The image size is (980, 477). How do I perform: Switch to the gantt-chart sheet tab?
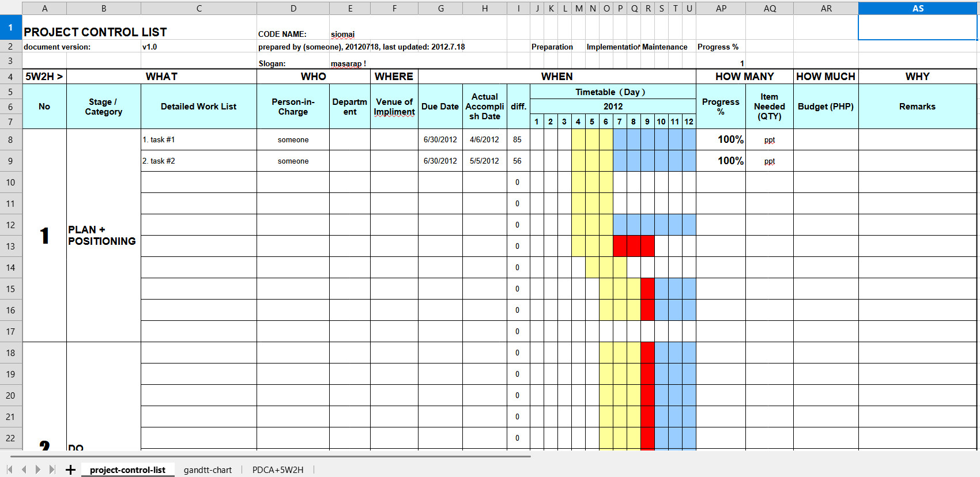(208, 470)
